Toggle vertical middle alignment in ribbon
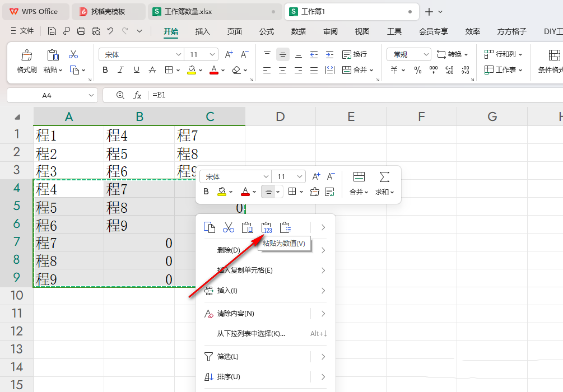Viewport: 563px width, 392px height. coord(282,54)
